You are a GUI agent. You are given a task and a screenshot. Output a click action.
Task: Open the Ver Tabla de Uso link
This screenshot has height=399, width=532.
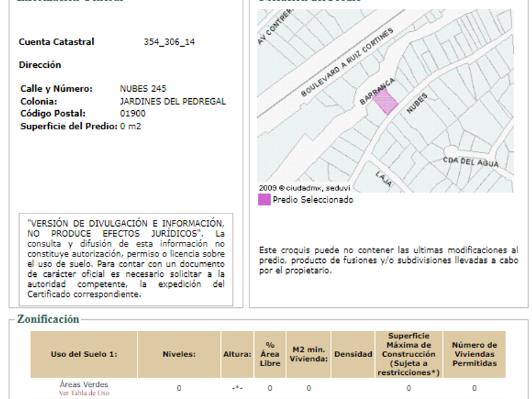point(84,393)
